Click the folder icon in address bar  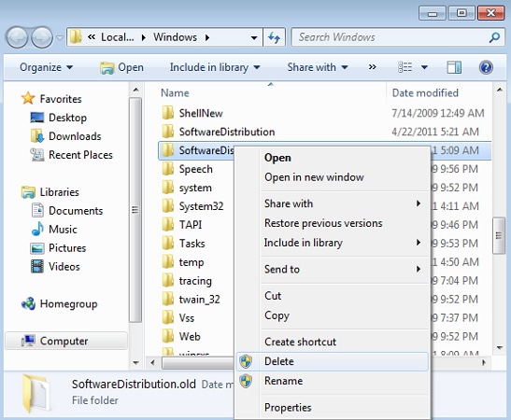pos(76,37)
